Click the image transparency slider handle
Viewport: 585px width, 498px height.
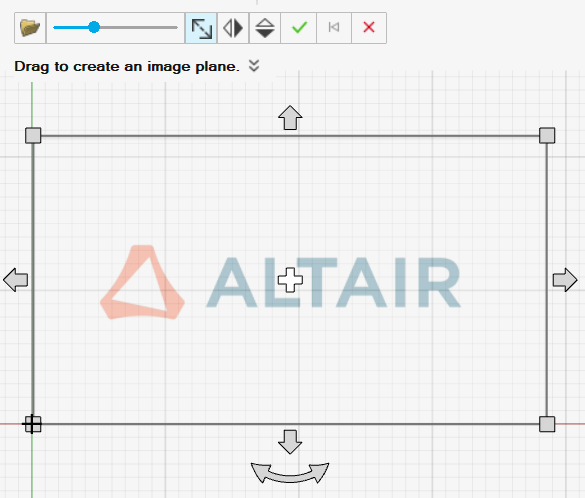click(x=94, y=27)
